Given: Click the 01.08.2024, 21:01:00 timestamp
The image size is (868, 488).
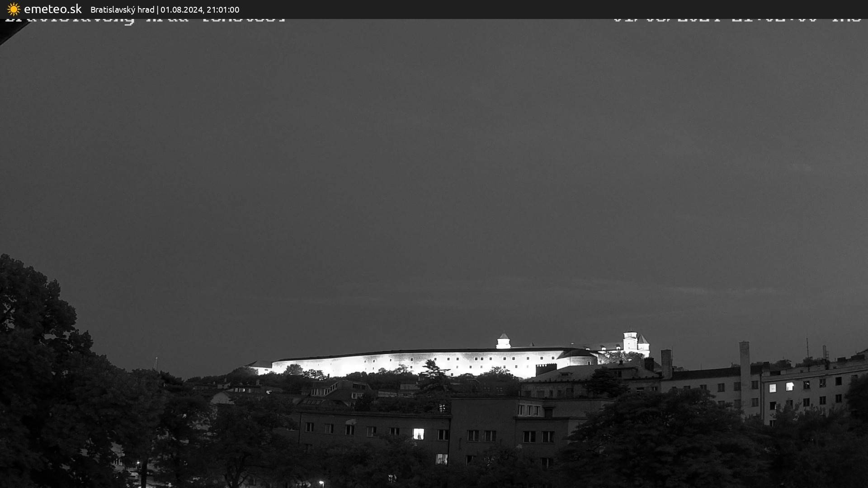Looking at the screenshot, I should tap(199, 9).
